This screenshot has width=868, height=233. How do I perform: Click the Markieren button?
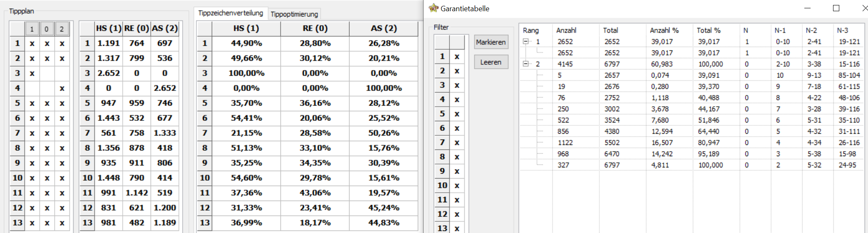[x=491, y=42]
